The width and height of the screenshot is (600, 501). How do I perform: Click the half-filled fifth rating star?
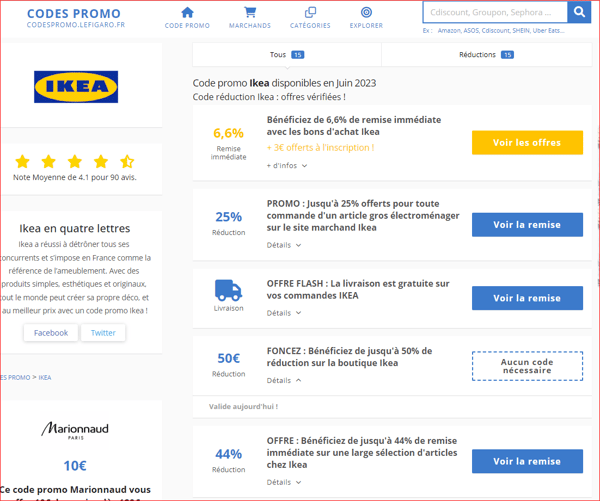pyautogui.click(x=127, y=162)
